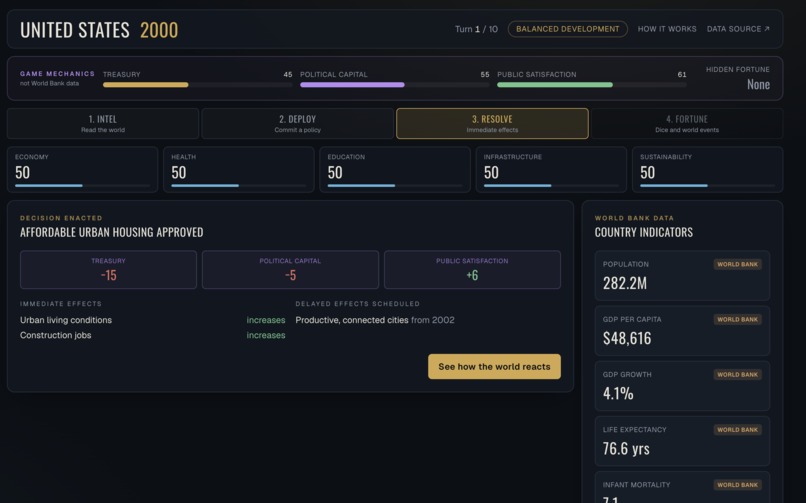Switch to the 2. Deploy step tab
This screenshot has height=503, width=806.
[298, 123]
